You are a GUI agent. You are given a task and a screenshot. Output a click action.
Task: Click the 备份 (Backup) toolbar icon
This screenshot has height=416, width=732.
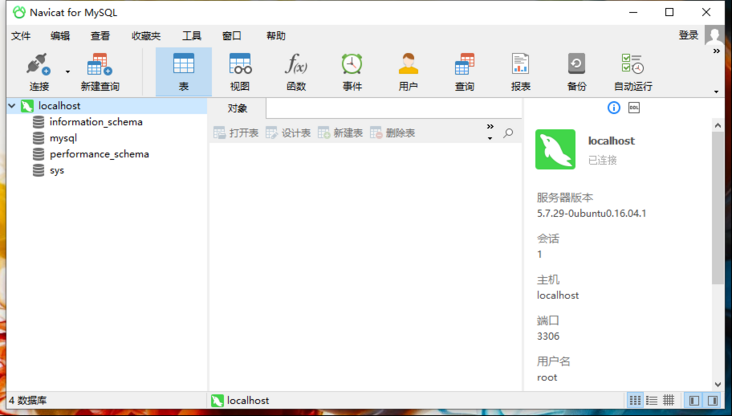pyautogui.click(x=576, y=71)
